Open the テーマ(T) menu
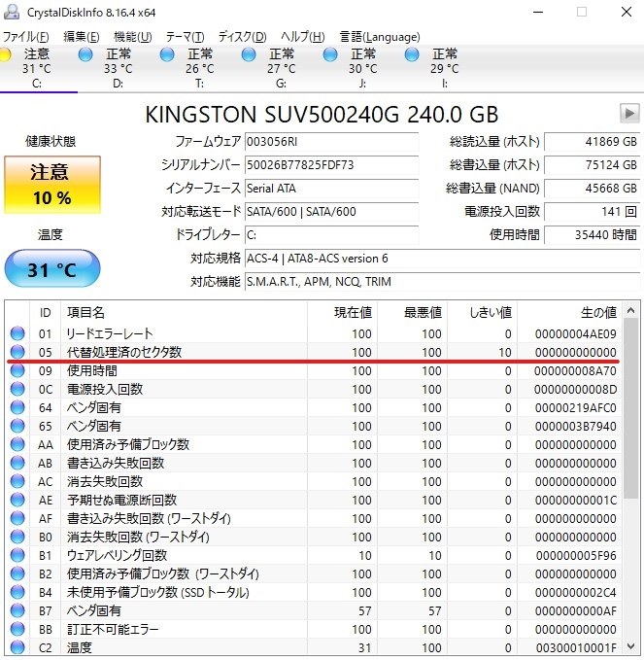Image resolution: width=644 pixels, height=660 pixels. tap(185, 37)
